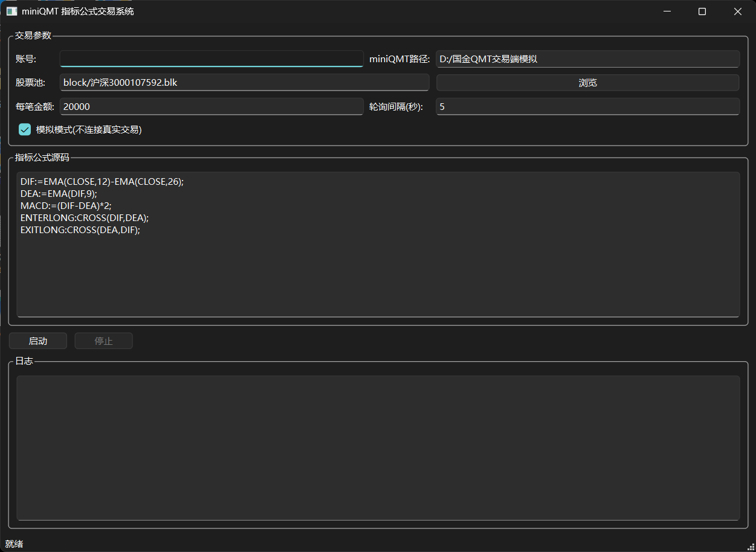Image resolution: width=756 pixels, height=552 pixels.
Task: Click the DEA:=EMA(DIF,9) formula line
Action: click(59, 193)
